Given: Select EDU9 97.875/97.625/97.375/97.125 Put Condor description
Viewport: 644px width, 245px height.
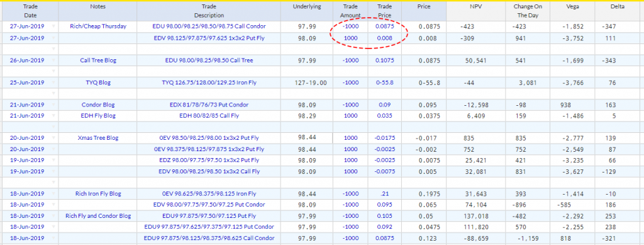Looking at the screenshot, I should [209, 227].
